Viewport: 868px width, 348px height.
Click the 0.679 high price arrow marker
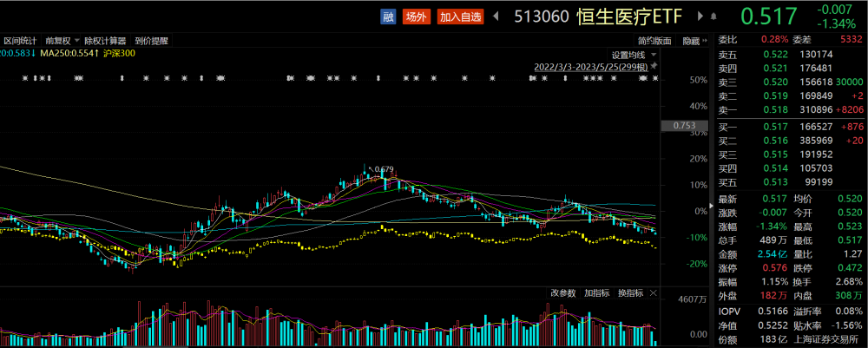click(x=381, y=168)
